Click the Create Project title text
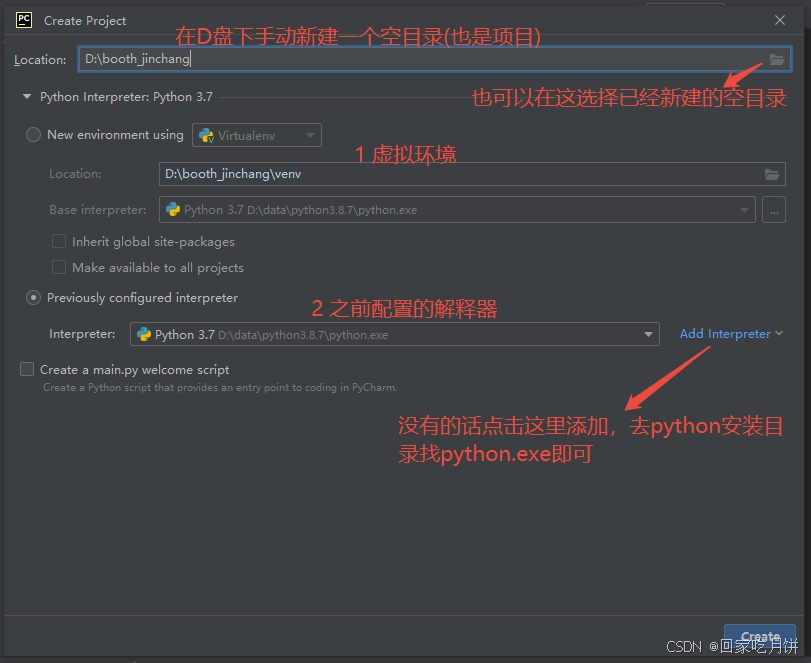Screen dimensions: 811x663 click(85, 21)
